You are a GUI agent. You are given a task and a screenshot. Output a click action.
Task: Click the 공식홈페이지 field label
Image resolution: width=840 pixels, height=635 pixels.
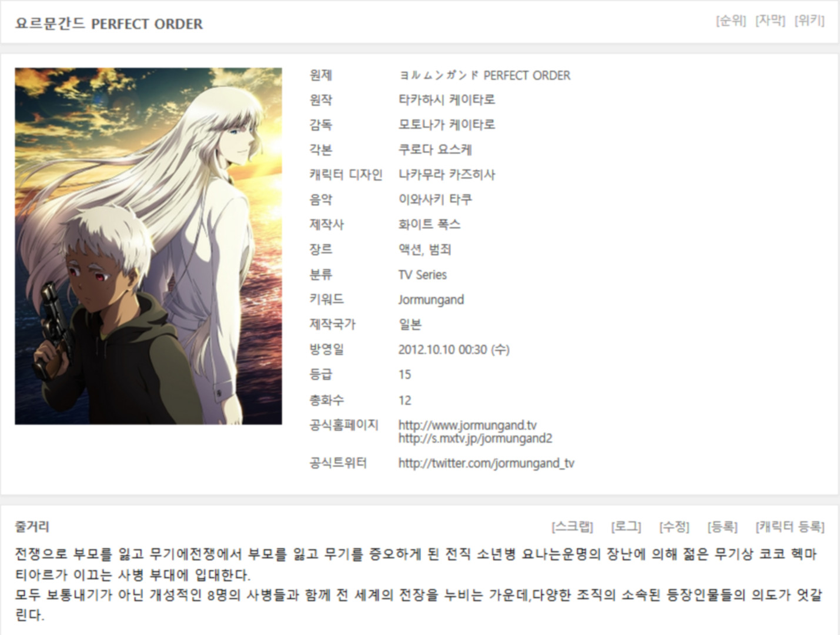[344, 425]
